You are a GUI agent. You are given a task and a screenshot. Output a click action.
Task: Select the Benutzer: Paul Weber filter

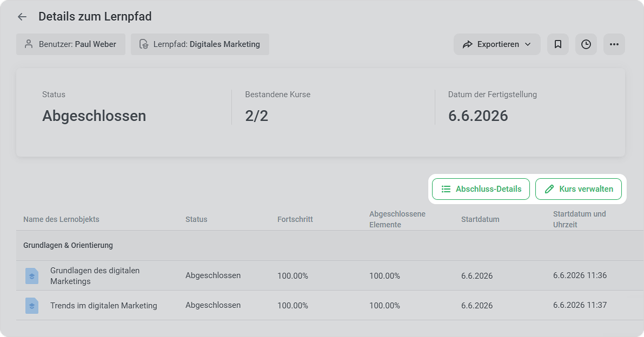pos(71,44)
